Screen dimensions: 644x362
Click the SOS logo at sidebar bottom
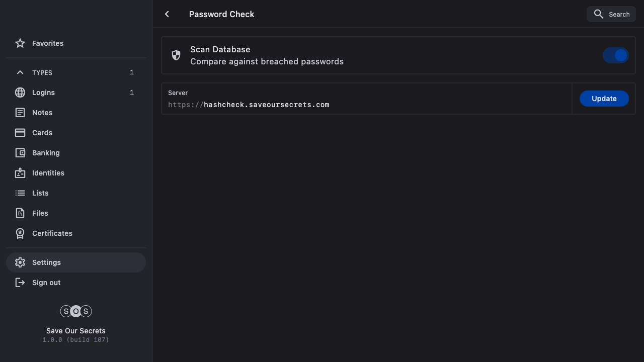pos(76,311)
